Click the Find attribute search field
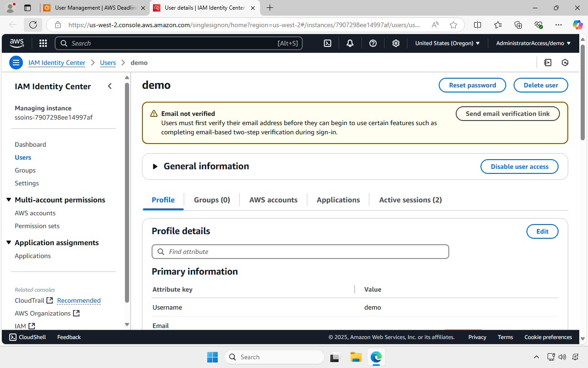Screen dimensions: 588x368 click(x=300, y=252)
